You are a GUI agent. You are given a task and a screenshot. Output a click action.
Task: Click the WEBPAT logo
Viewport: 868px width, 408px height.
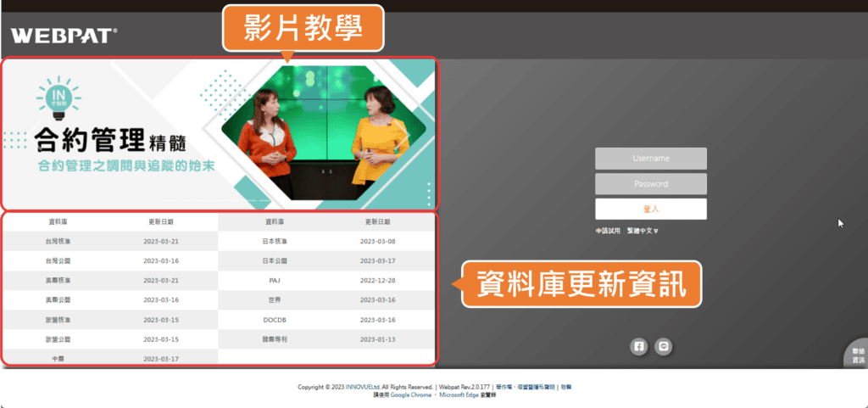click(x=64, y=36)
